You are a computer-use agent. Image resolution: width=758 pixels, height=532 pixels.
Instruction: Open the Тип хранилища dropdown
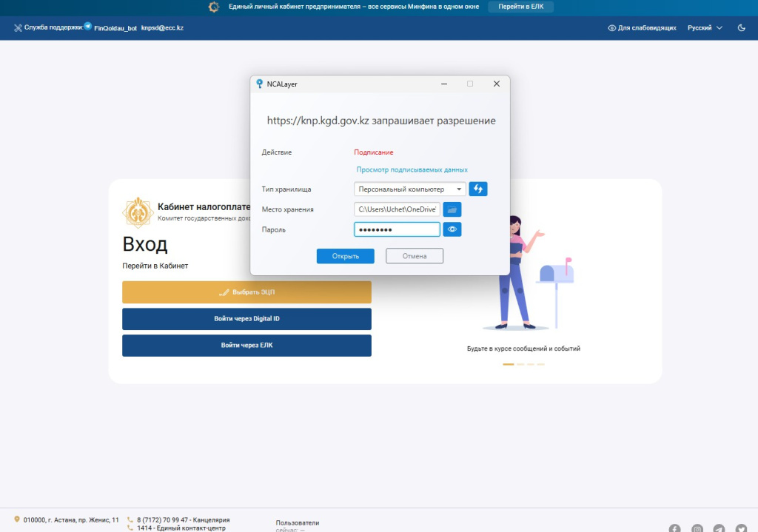pos(460,189)
